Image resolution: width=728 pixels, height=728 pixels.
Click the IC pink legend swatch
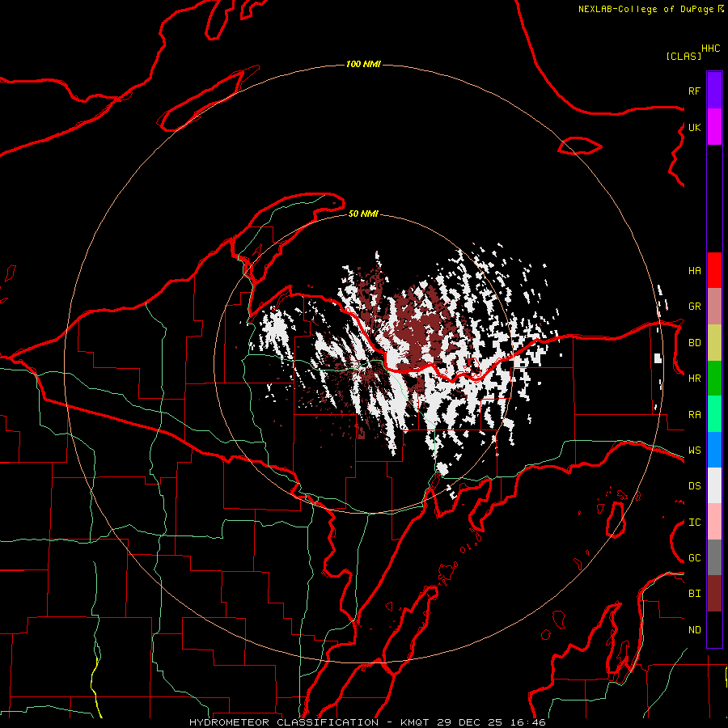pyautogui.click(x=714, y=522)
